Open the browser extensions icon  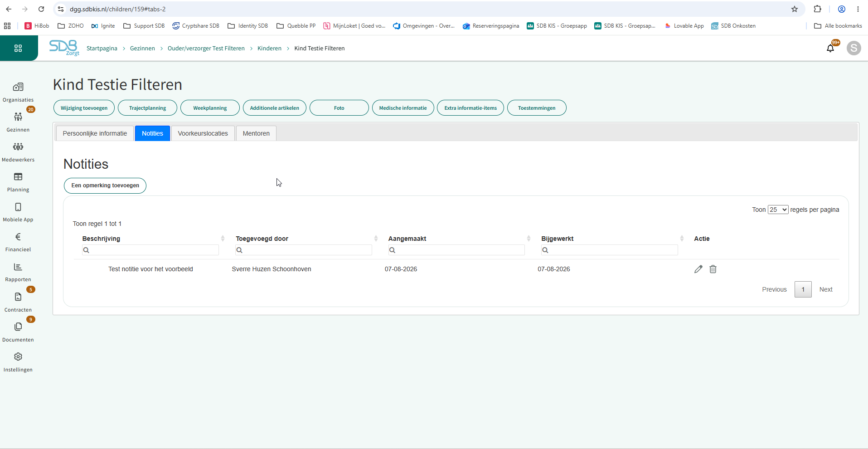[x=818, y=9]
